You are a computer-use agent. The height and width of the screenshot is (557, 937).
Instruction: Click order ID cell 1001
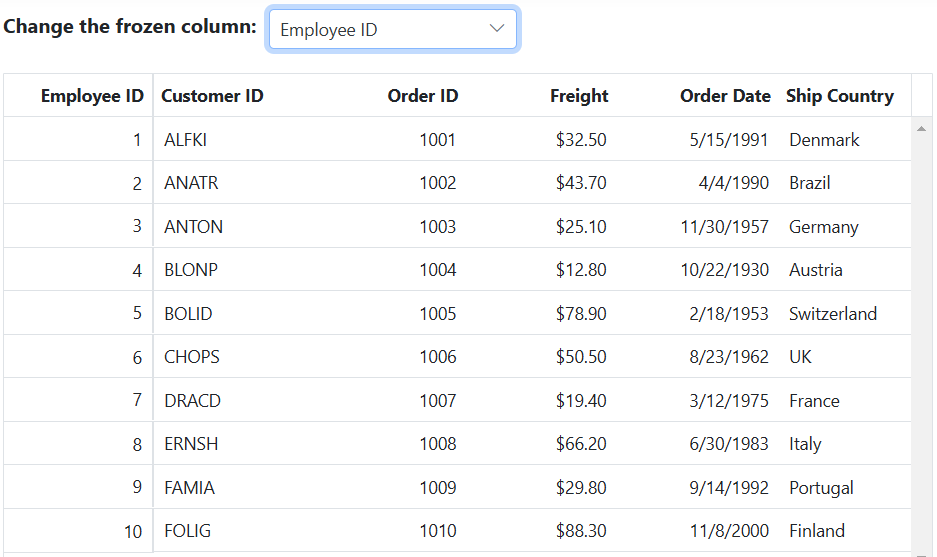[x=437, y=140]
